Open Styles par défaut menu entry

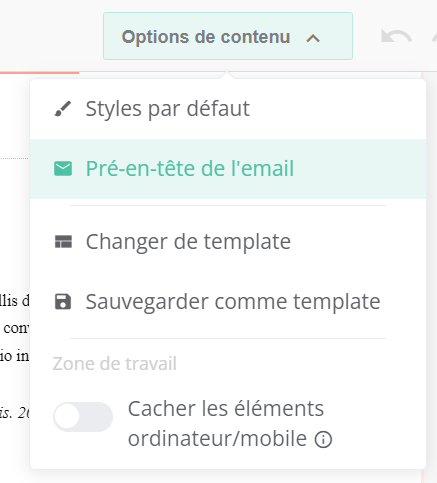point(228,109)
